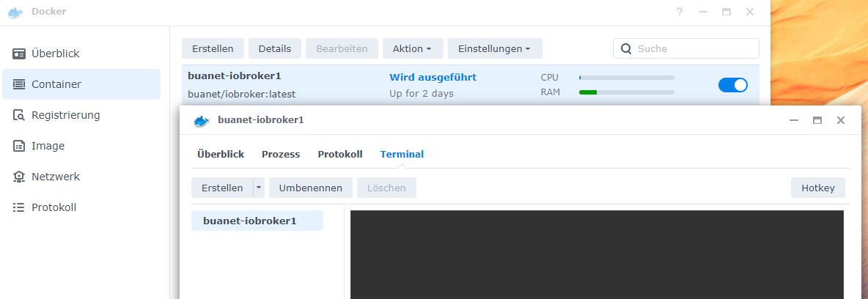Click the Umbenennen button
Viewport: 868px width, 299px height.
[x=311, y=188]
